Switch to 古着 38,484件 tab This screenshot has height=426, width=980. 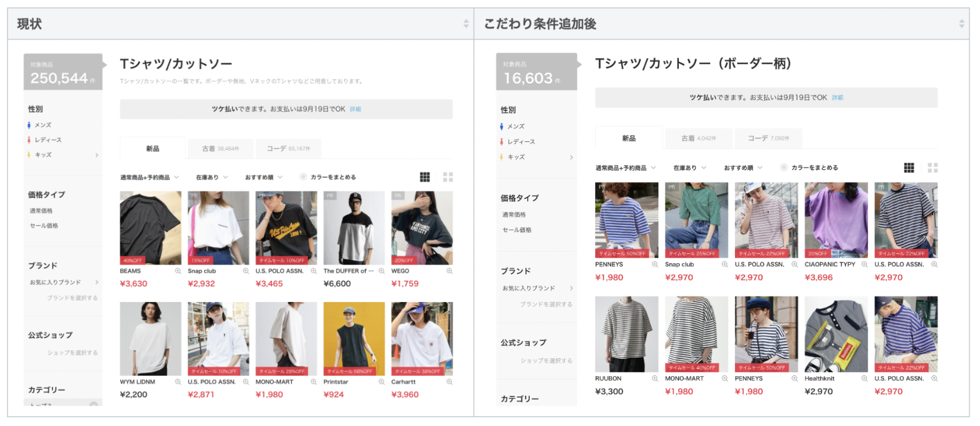[220, 149]
